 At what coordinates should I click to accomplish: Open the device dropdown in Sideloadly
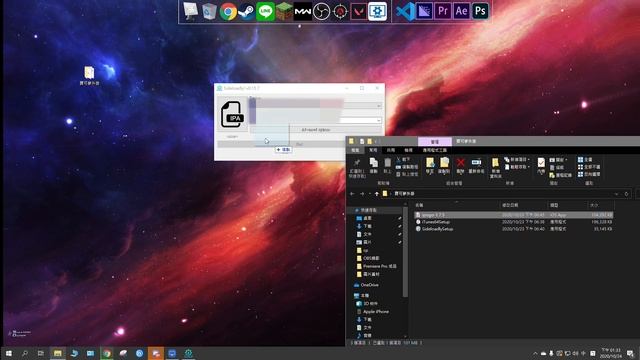(378, 106)
